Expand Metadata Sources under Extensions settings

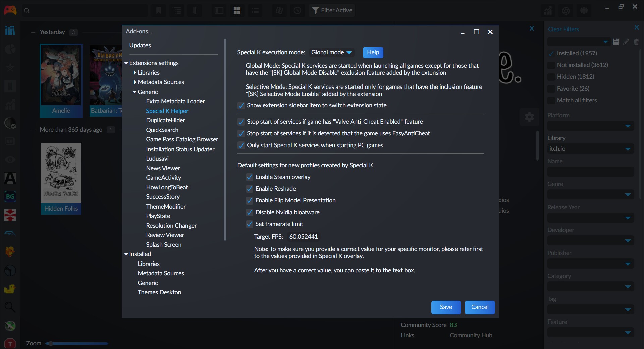[x=135, y=82]
